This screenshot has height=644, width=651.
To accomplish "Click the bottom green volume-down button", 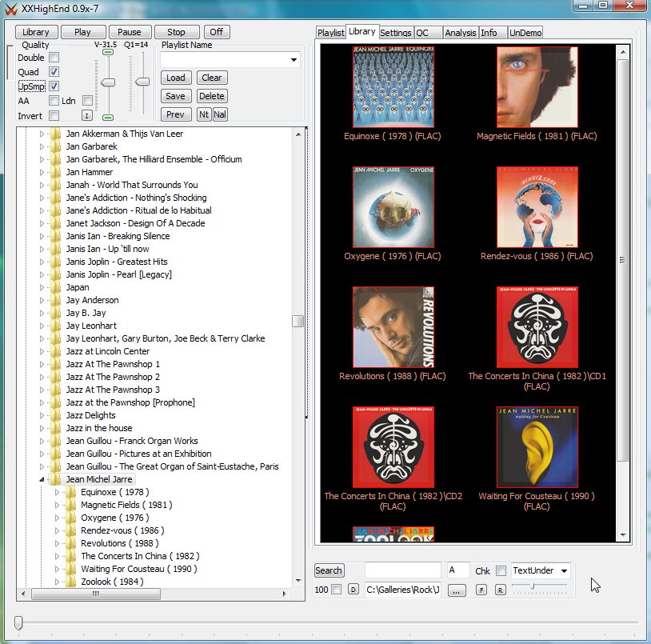I will pos(107,118).
